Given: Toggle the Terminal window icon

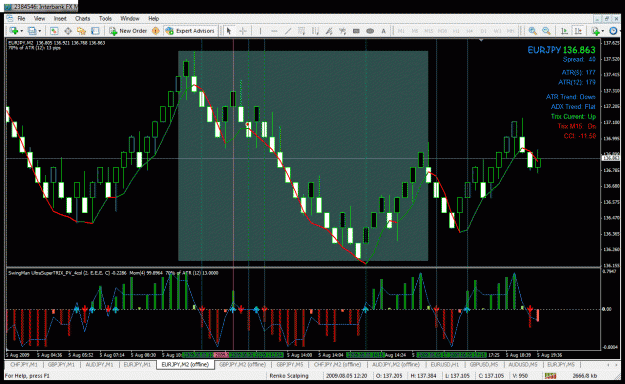Looking at the screenshot, I should point(95,31).
